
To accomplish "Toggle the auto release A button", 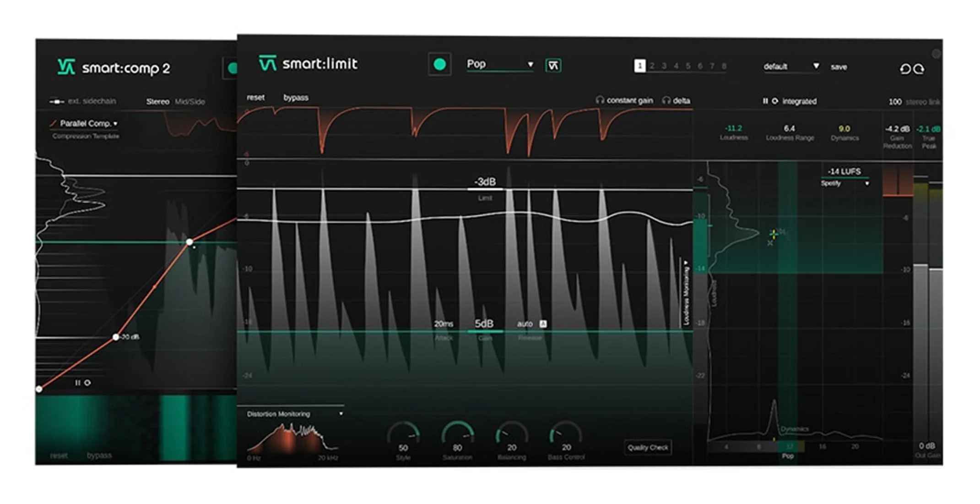I will point(543,324).
